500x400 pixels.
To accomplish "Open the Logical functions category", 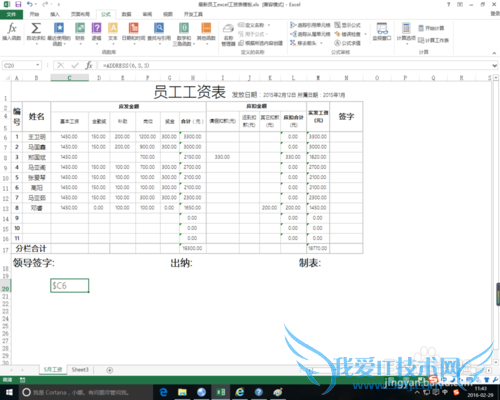I will (96, 32).
